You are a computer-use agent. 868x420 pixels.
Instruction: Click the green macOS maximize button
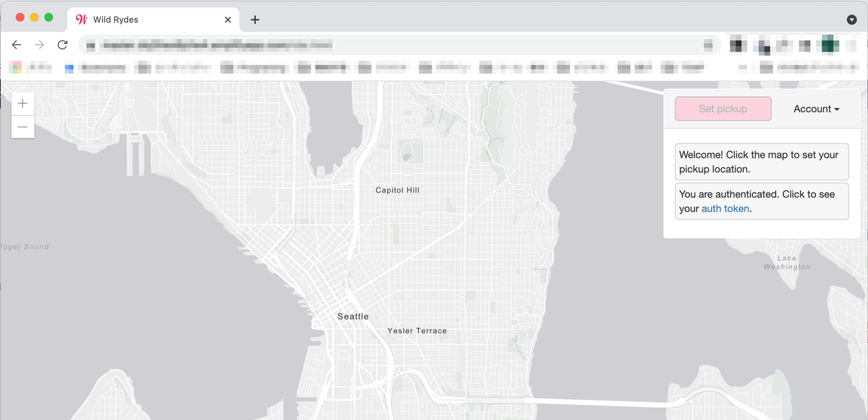click(x=48, y=17)
